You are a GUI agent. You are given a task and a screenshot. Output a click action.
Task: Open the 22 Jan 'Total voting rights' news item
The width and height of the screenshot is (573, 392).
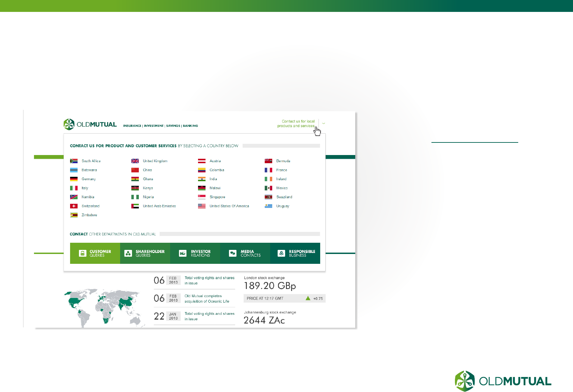[x=210, y=316]
